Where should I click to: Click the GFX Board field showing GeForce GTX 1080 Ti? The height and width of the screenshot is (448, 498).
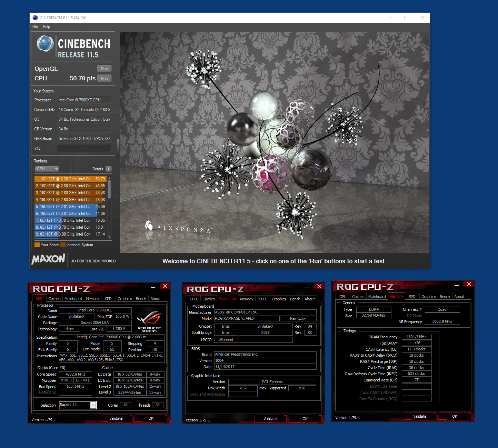(x=84, y=139)
